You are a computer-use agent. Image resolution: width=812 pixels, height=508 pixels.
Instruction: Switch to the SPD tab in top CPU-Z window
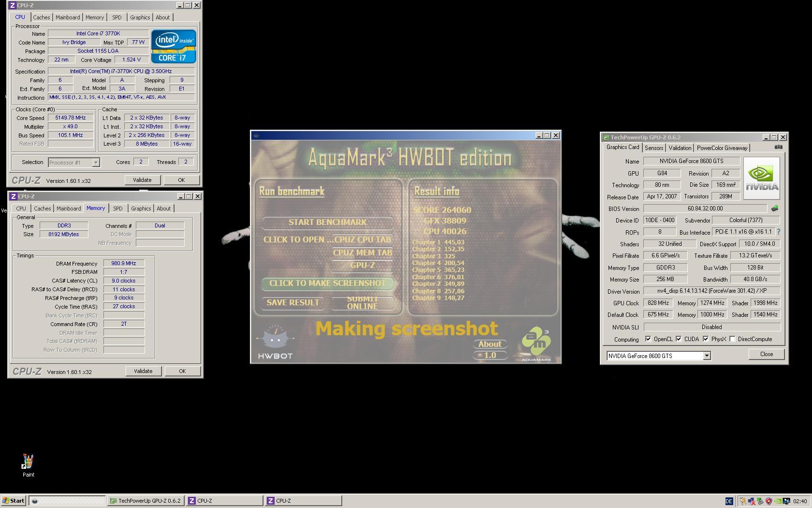117,17
